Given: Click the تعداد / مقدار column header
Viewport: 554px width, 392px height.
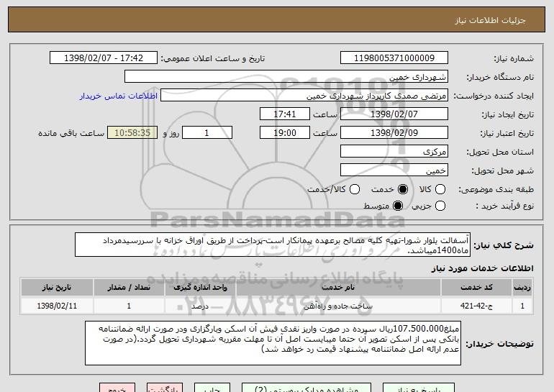Looking at the screenshot, I should tap(129, 288).
